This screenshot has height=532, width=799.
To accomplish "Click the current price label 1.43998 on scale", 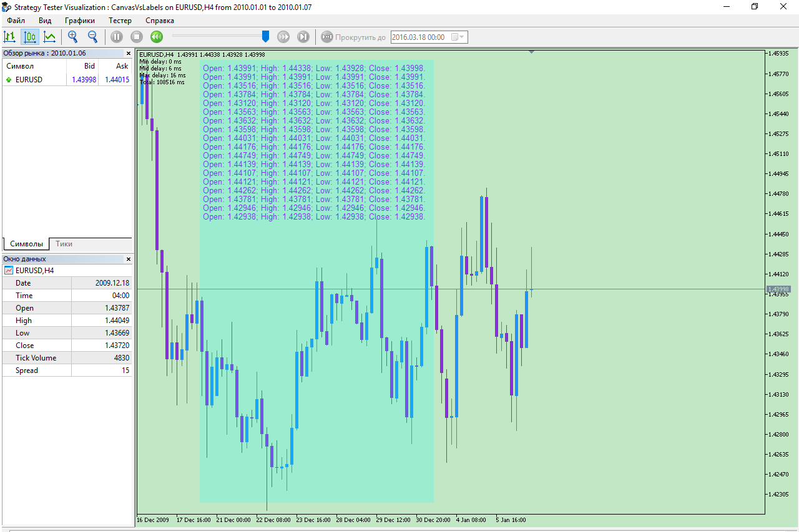I will coord(778,289).
